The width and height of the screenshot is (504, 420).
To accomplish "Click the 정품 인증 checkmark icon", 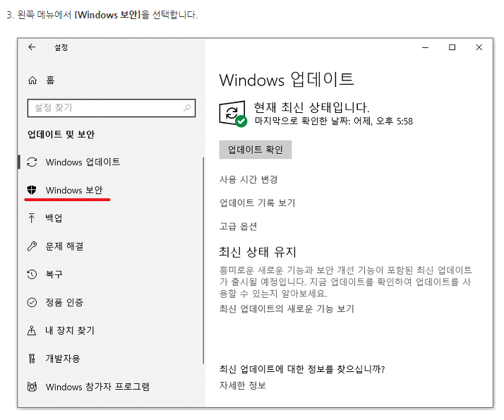I will (32, 302).
